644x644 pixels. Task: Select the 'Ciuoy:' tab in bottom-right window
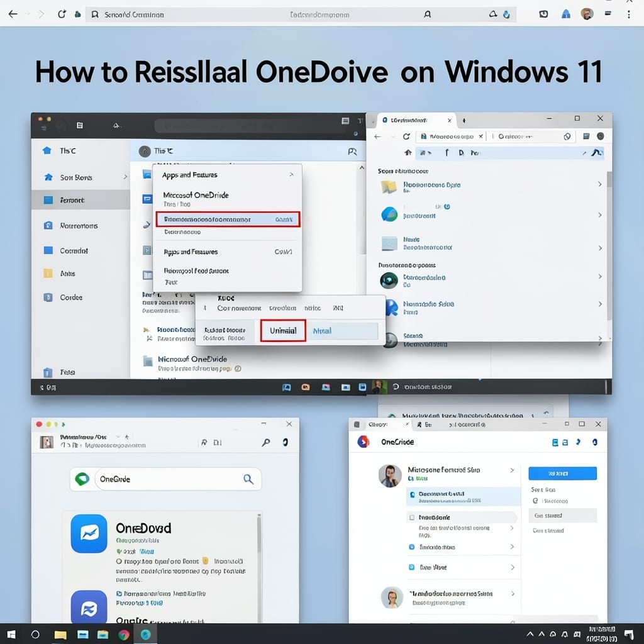click(382, 425)
